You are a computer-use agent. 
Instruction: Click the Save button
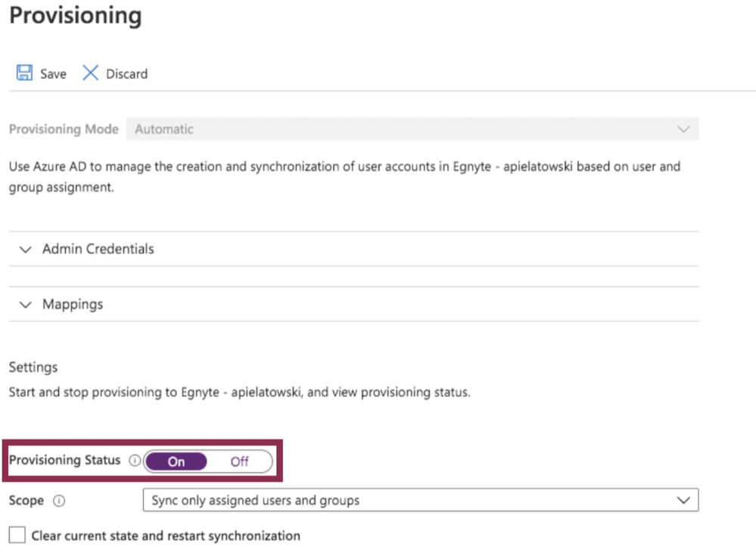(40, 73)
